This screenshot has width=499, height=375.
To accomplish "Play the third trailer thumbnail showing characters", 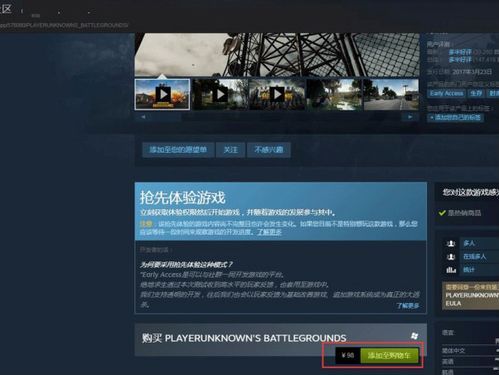I will [x=277, y=94].
